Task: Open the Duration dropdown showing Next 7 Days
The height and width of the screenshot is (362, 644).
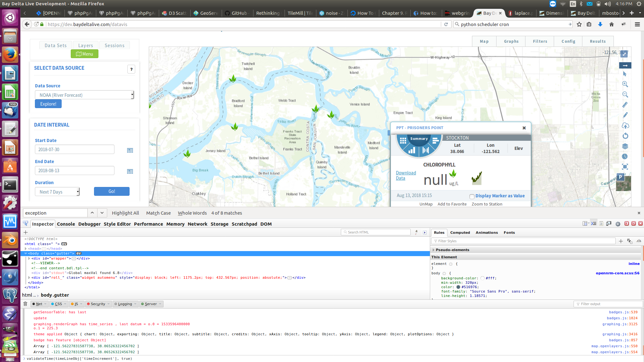Action: click(x=57, y=192)
